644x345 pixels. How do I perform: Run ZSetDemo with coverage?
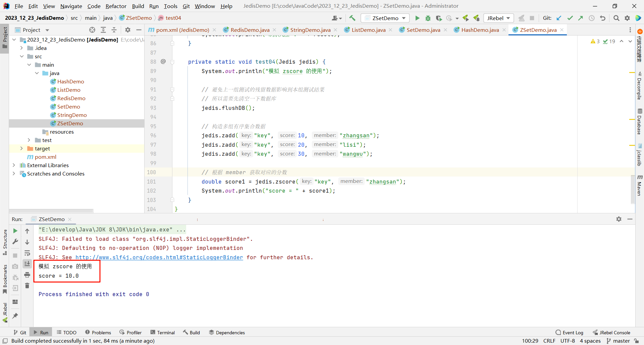tap(439, 18)
